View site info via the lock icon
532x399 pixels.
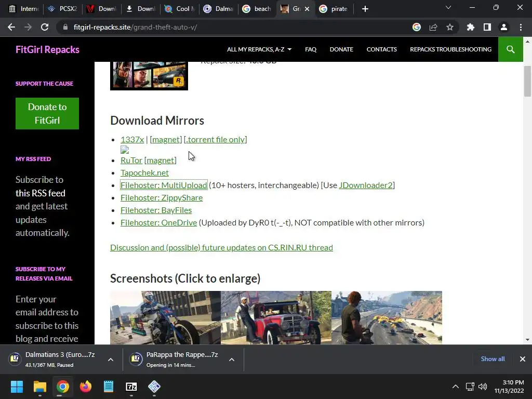65,27
